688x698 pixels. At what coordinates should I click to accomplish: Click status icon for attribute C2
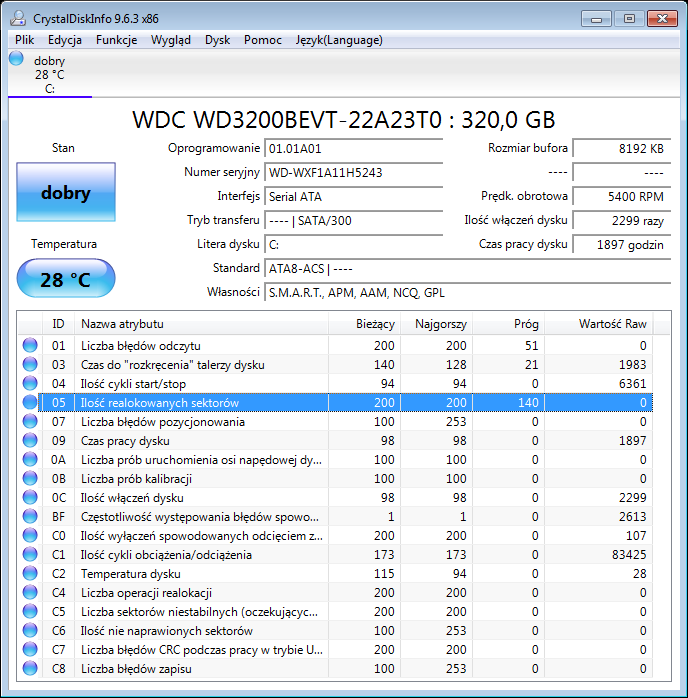pos(30,573)
